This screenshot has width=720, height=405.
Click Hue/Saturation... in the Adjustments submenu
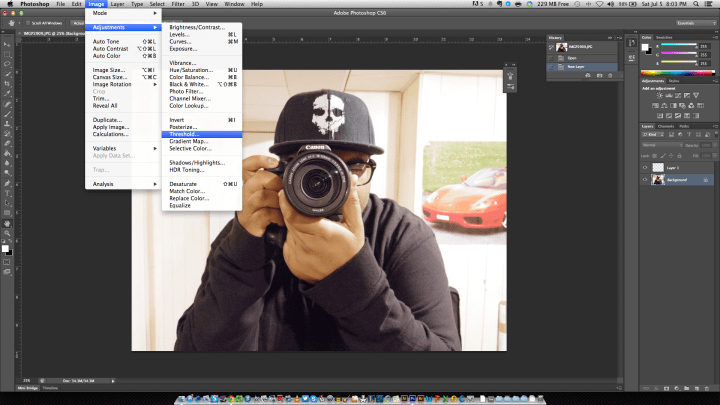[x=190, y=69]
